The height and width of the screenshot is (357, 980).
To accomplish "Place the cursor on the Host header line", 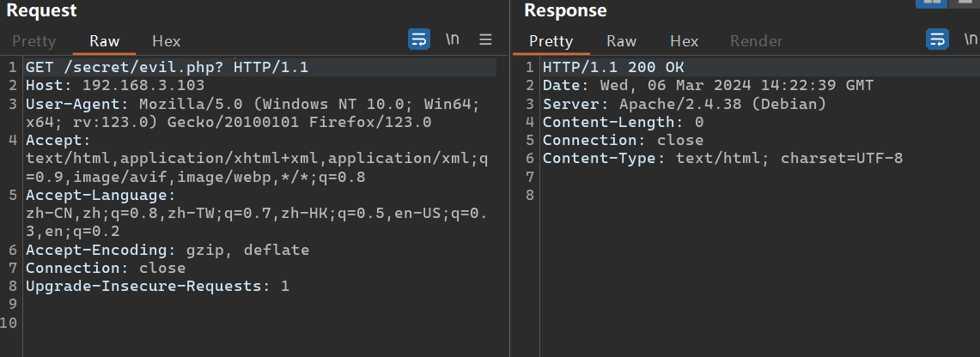I will click(x=115, y=85).
